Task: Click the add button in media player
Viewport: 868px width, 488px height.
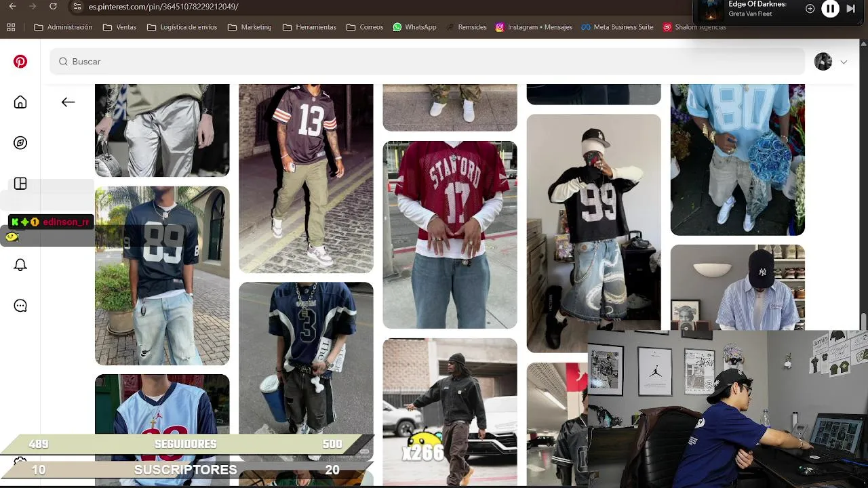Action: [810, 9]
